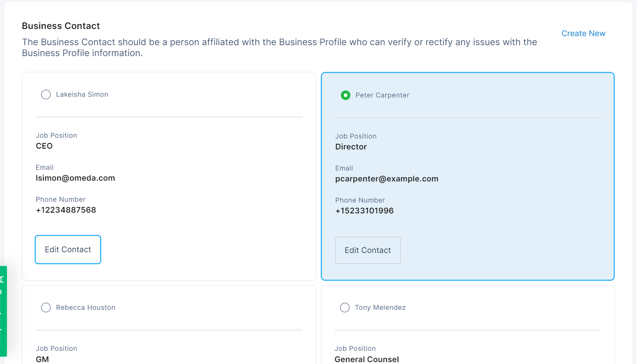
Task: Edit contact for Peter Carpenter
Action: [x=368, y=250]
